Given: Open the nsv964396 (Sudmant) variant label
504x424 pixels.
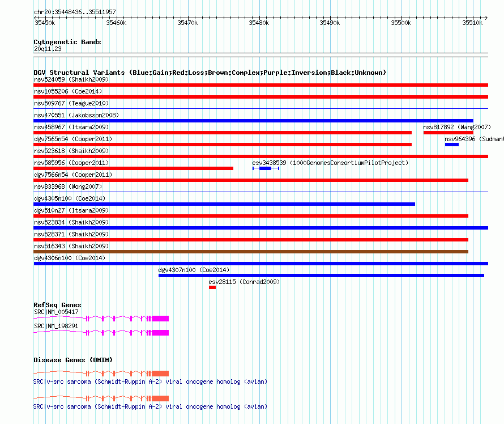Looking at the screenshot, I should (474, 139).
